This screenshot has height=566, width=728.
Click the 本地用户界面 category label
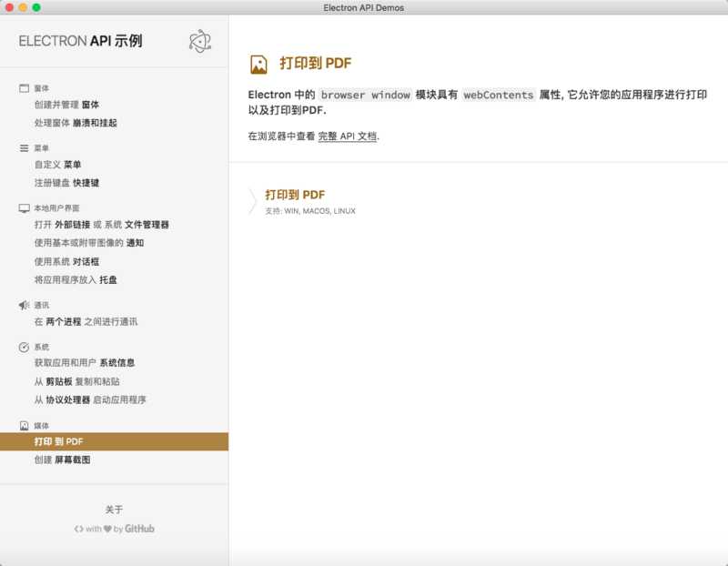pyautogui.click(x=56, y=208)
